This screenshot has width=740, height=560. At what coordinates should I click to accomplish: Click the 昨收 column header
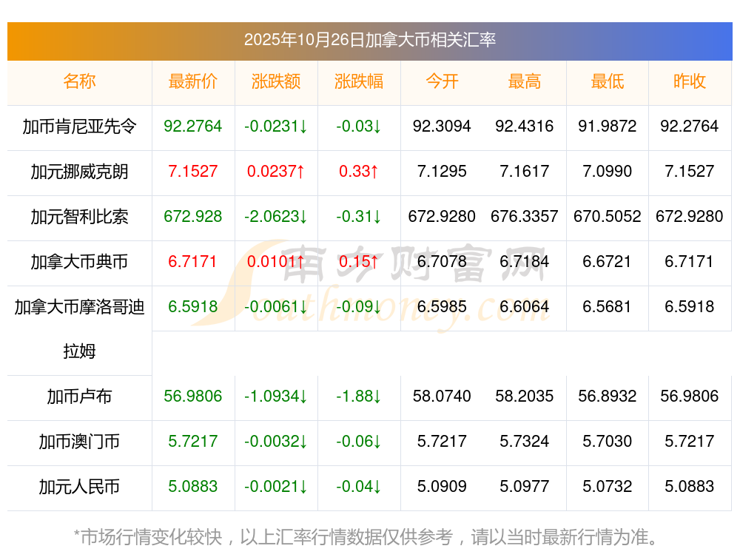click(x=690, y=81)
